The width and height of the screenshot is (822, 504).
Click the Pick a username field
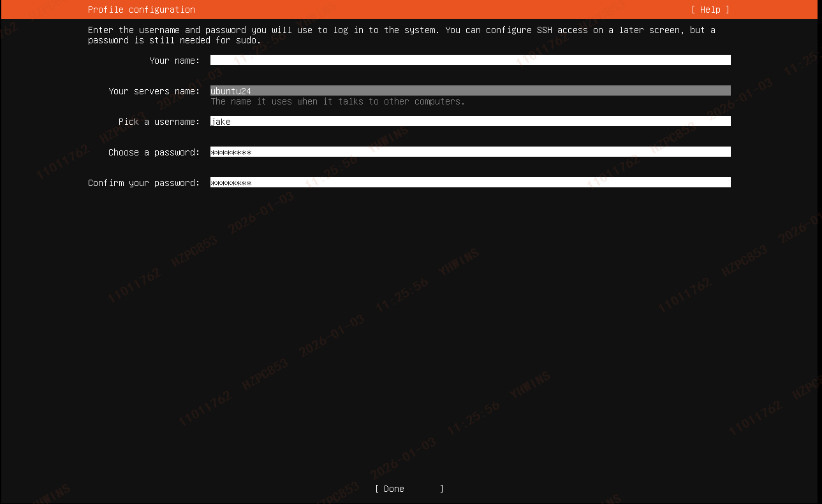pos(471,121)
